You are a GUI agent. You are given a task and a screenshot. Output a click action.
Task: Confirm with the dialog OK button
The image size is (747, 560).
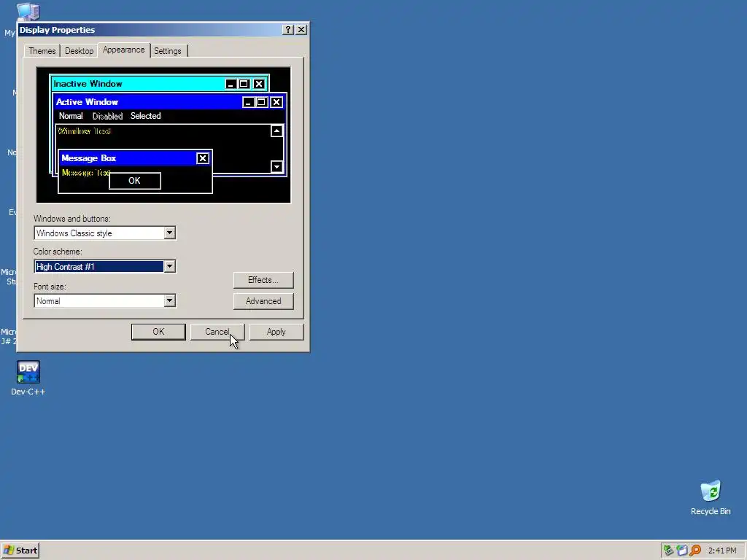[x=158, y=332]
